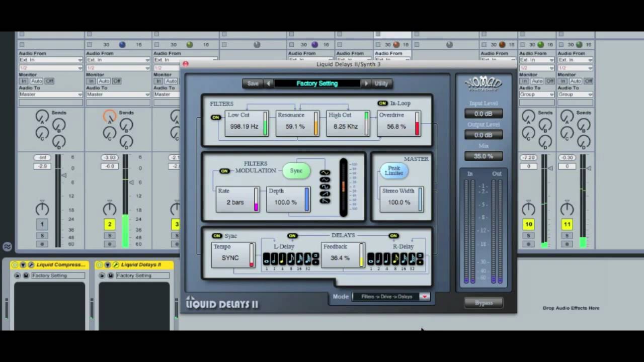Set track 1 Monitor to Auto
Viewport: 644px width, 362px height.
pyautogui.click(x=36, y=81)
